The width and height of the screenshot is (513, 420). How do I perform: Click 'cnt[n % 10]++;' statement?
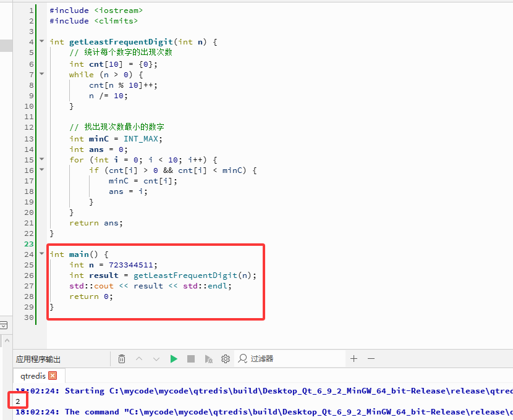point(123,85)
